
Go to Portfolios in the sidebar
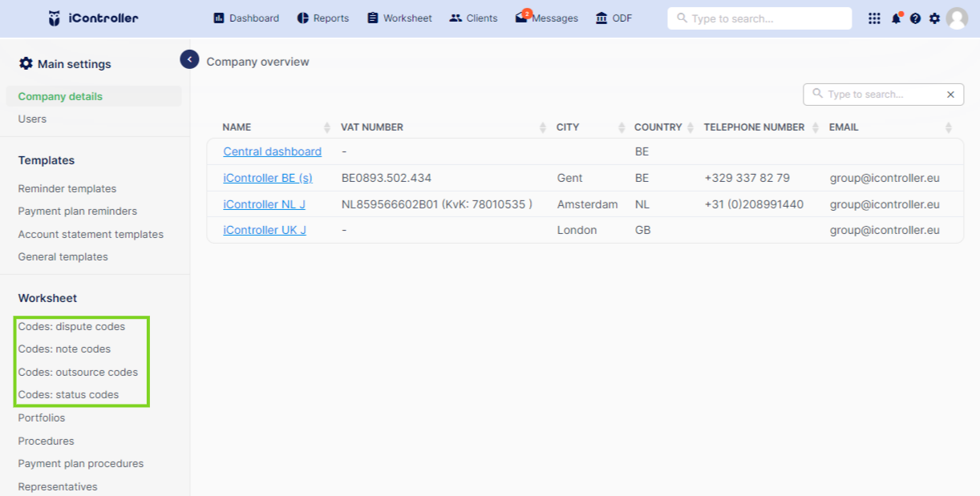pyautogui.click(x=42, y=417)
